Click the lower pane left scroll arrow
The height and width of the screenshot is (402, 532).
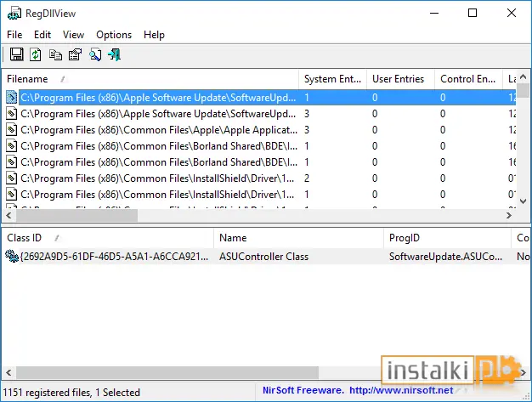[8, 372]
